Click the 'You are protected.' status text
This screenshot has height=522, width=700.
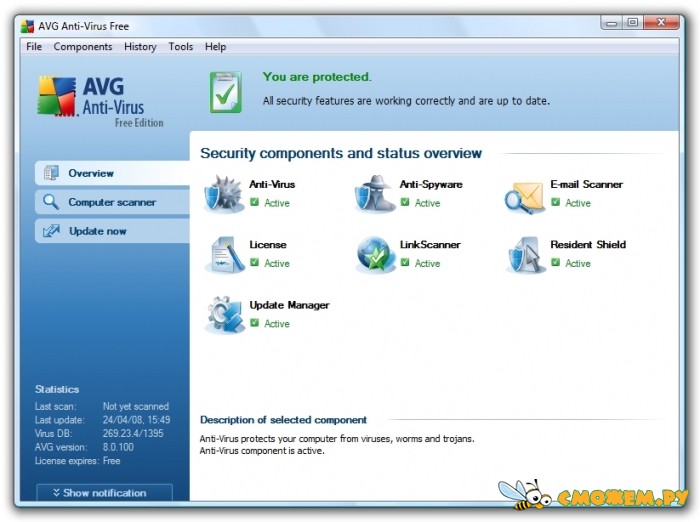pos(317,77)
